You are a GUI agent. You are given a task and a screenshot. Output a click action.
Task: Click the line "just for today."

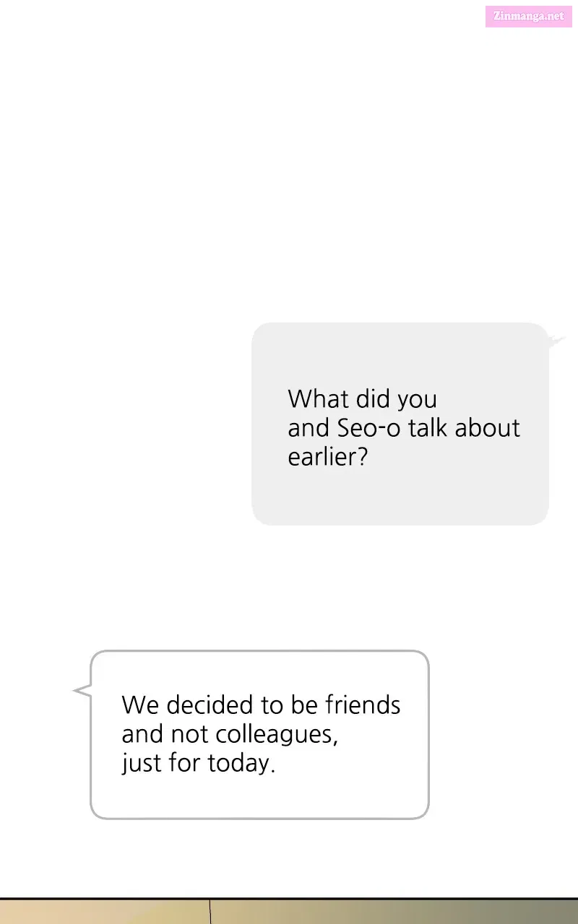(199, 764)
